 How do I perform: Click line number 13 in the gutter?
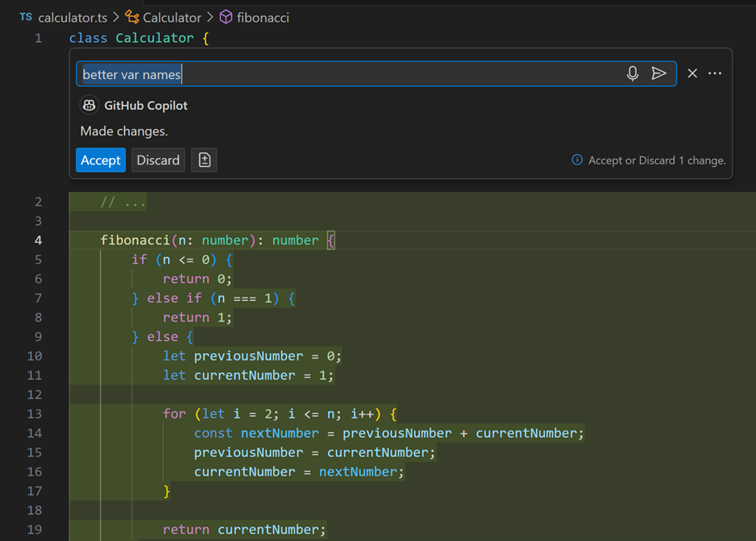tap(34, 414)
